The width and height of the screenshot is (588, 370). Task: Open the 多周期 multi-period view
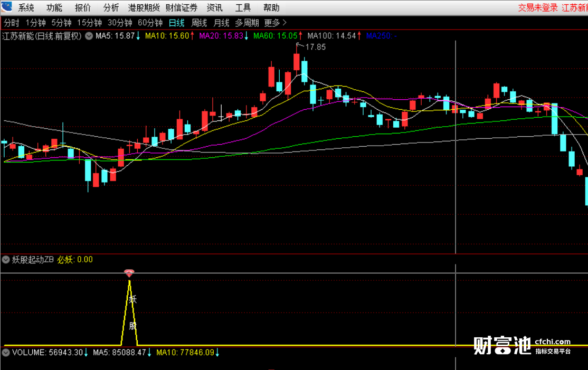(x=247, y=23)
